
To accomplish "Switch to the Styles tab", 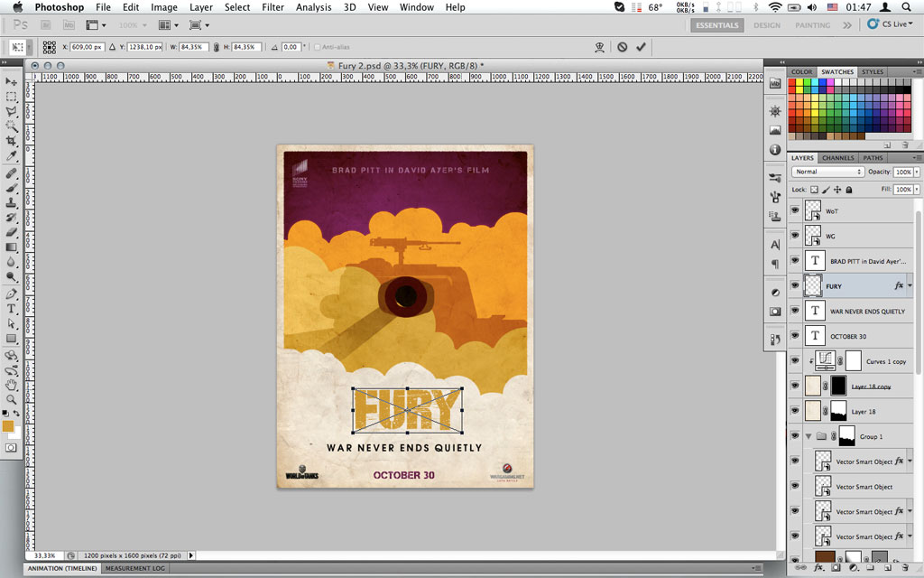I will click(873, 71).
